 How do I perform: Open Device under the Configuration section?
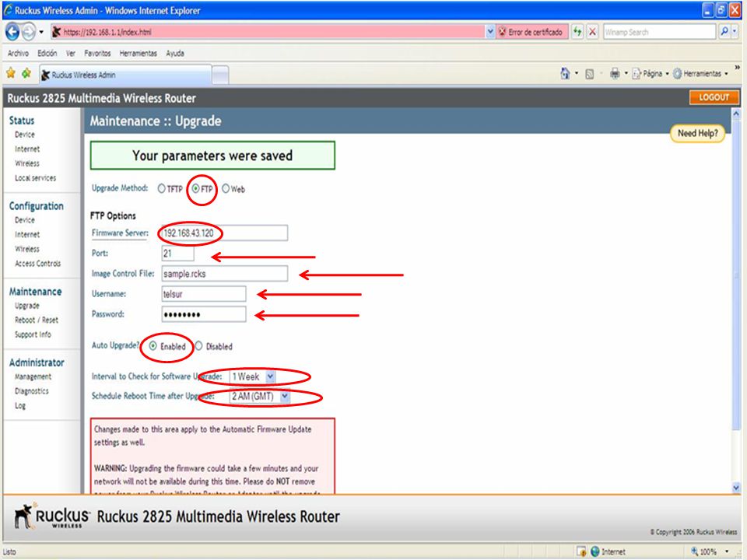coord(24,220)
